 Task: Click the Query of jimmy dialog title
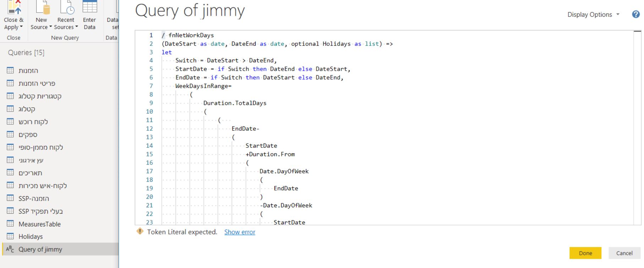click(x=190, y=11)
